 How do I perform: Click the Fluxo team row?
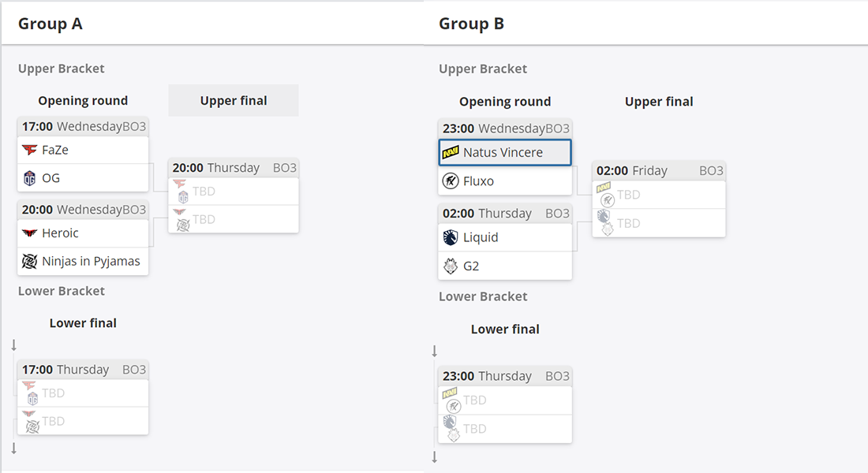pyautogui.click(x=505, y=181)
